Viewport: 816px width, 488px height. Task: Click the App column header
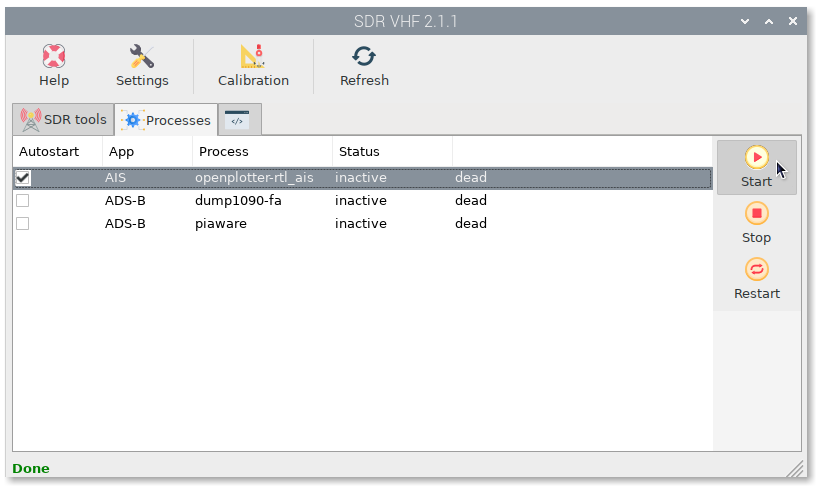(147, 152)
